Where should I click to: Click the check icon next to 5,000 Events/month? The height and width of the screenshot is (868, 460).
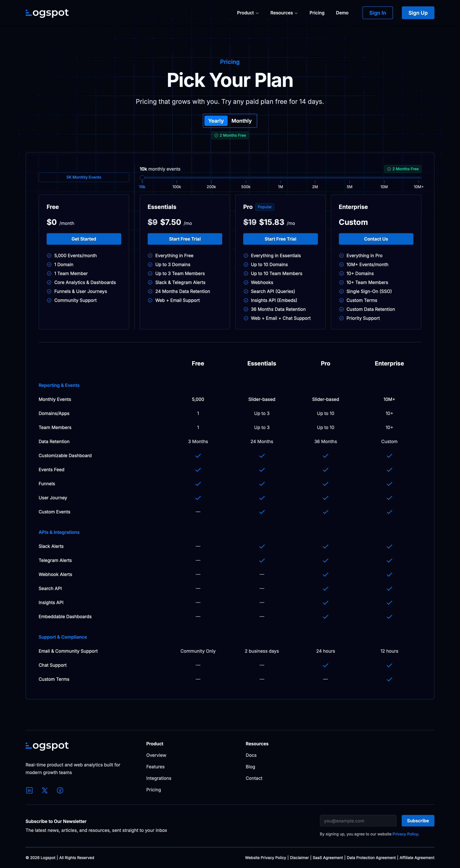(x=49, y=256)
